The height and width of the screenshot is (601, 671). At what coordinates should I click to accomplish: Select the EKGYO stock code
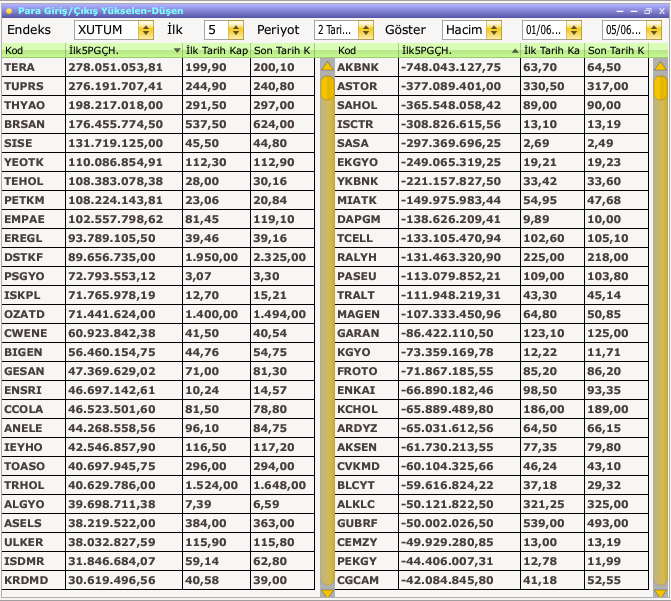click(358, 162)
